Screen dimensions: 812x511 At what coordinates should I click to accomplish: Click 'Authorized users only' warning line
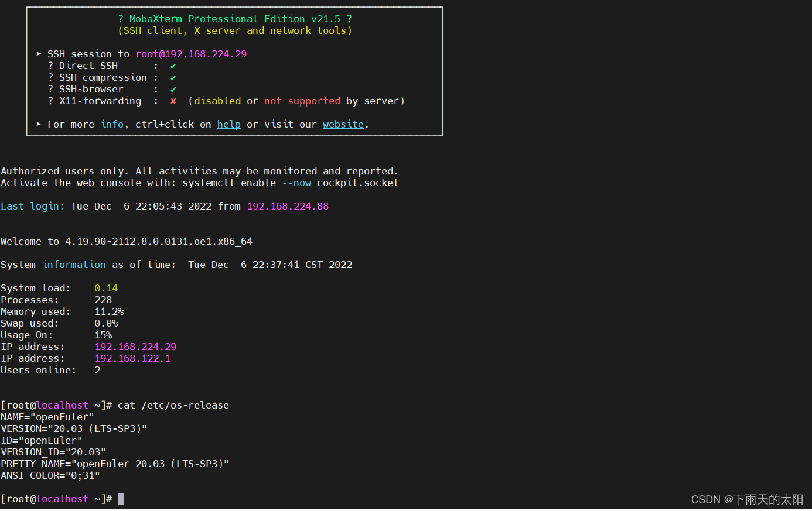[200, 171]
